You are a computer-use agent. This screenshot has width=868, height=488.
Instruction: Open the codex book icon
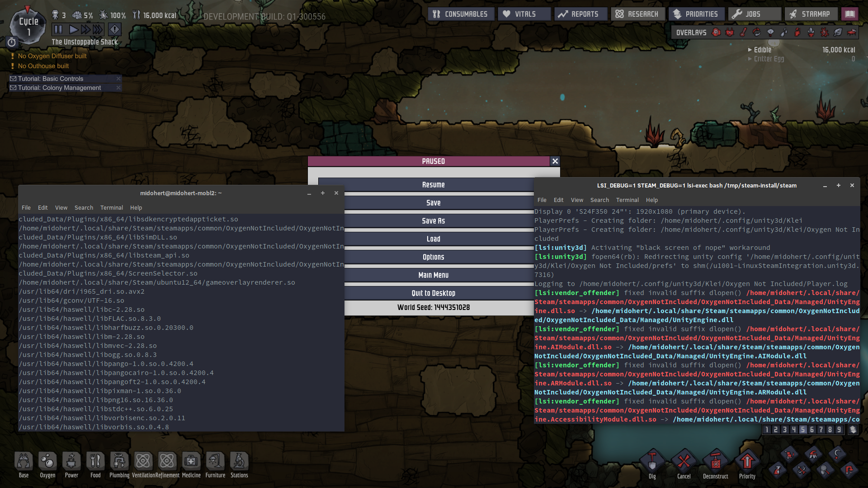[x=850, y=14]
